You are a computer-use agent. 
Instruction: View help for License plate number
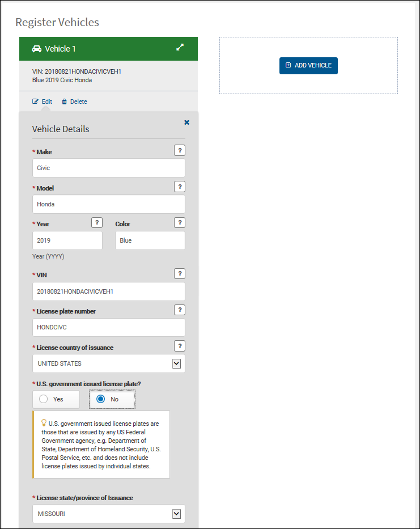click(x=180, y=310)
